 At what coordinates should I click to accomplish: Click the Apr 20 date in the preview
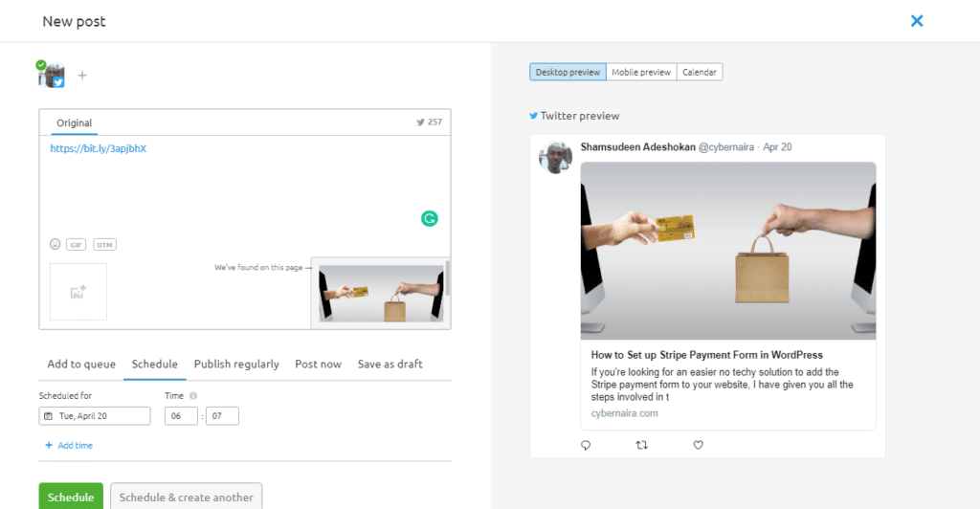click(x=777, y=146)
